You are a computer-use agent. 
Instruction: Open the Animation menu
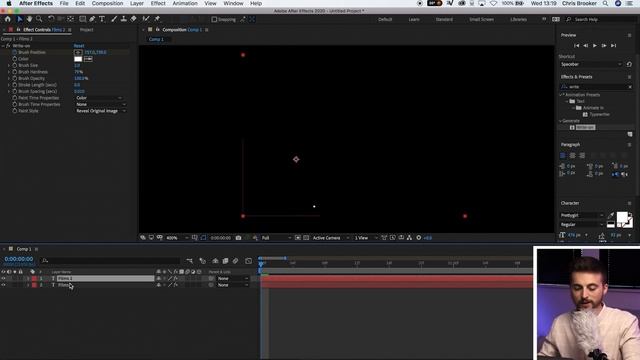[185, 3]
